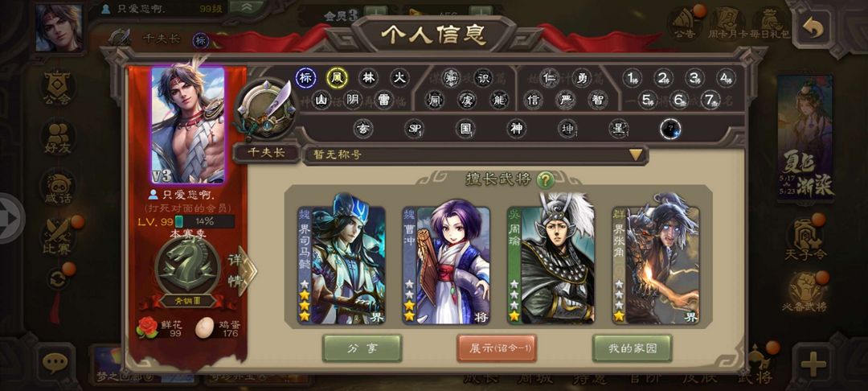The height and width of the screenshot is (391, 868).
Task: Toggle the 标 card pack filter
Action: (x=305, y=78)
